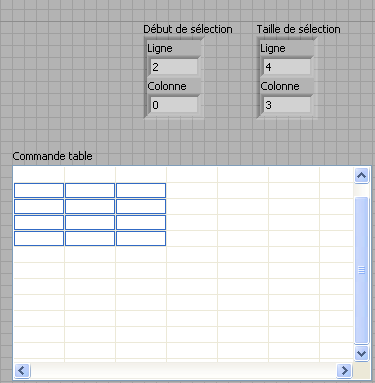This screenshot has width=375, height=383.
Task: Click the Début de sélection label
Action: coord(188,29)
